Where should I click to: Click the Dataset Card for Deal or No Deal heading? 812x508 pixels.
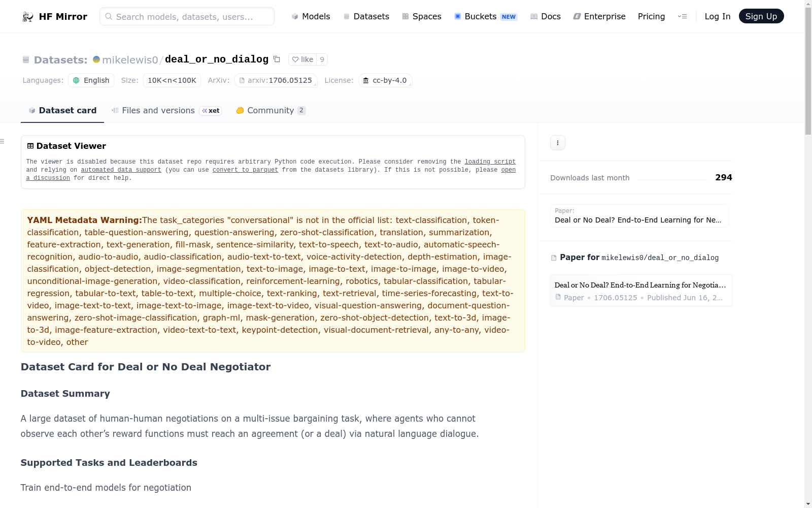pos(146,367)
